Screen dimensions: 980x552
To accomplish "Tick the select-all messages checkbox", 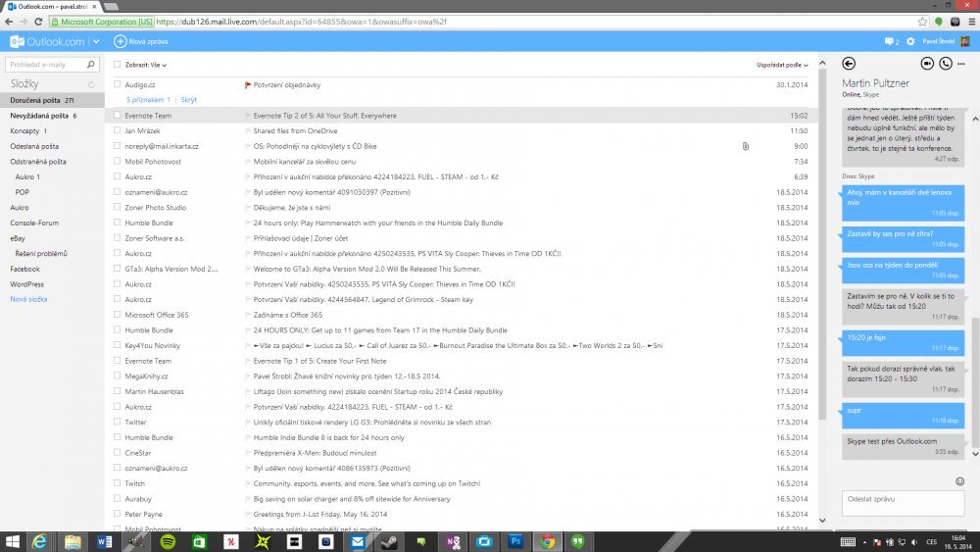I will click(117, 64).
